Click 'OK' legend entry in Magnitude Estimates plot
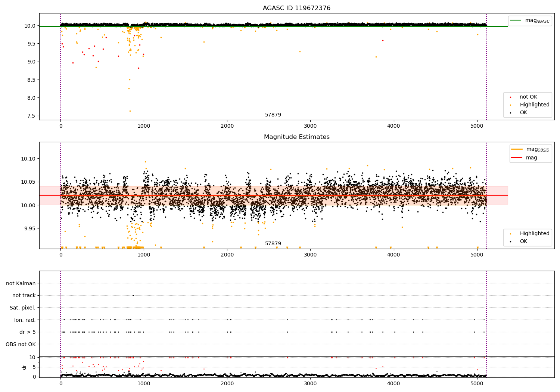The height and width of the screenshot is (392, 560). pos(523,242)
